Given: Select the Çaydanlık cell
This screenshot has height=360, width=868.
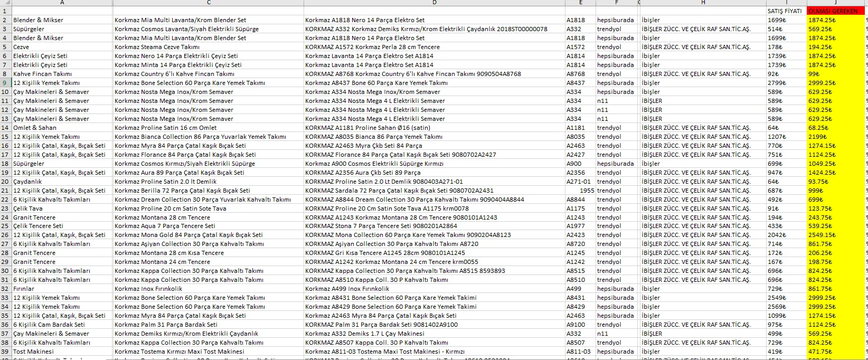Looking at the screenshot, I should 62,182.
